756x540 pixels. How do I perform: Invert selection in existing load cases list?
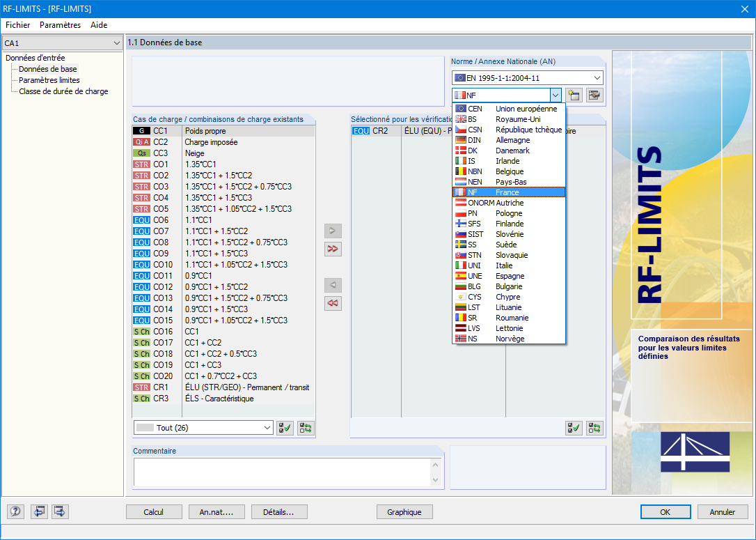pos(306,428)
